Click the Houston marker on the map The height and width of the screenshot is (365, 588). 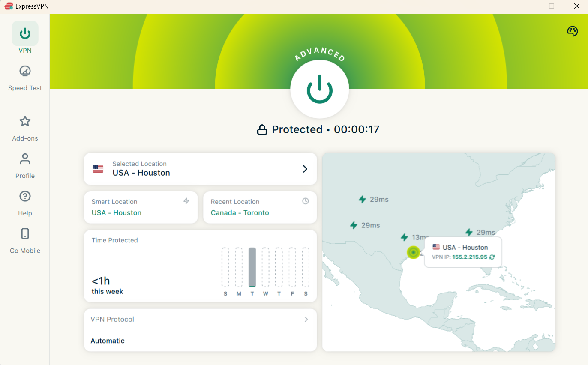point(413,253)
